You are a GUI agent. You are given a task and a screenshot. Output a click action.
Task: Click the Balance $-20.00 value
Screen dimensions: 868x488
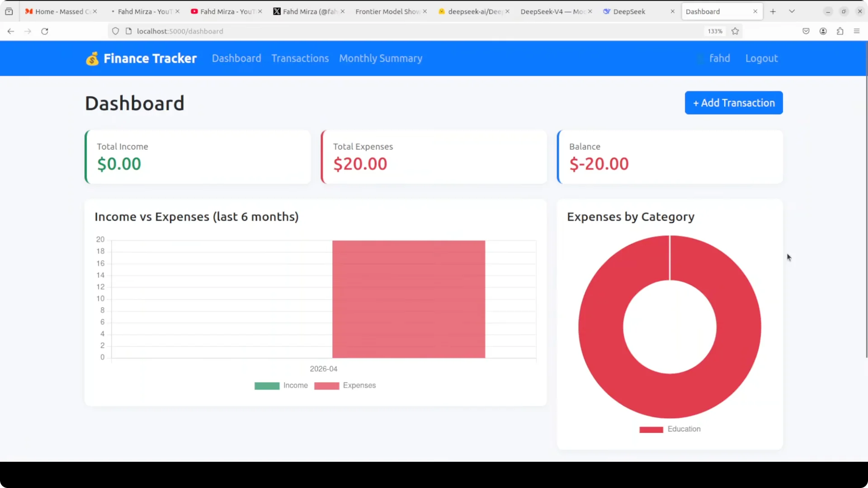pos(599,164)
